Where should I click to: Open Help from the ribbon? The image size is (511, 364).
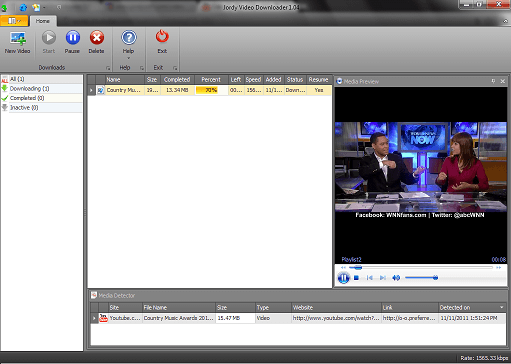coord(129,38)
